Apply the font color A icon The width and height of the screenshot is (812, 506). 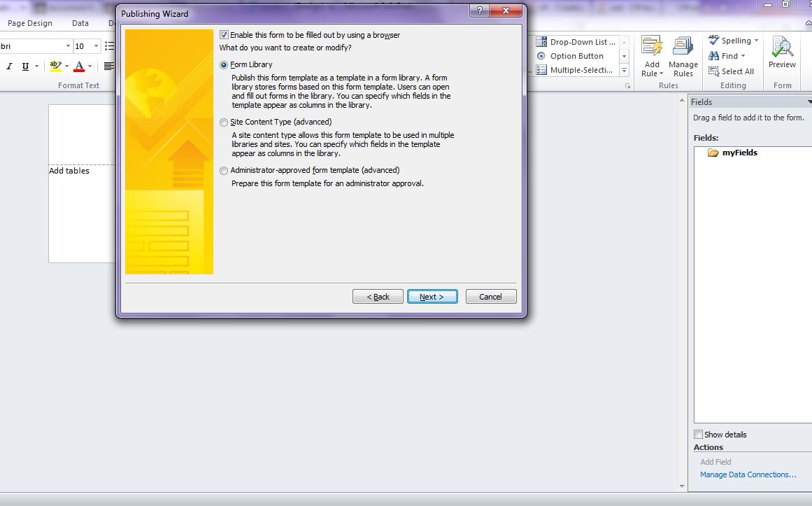(x=79, y=66)
